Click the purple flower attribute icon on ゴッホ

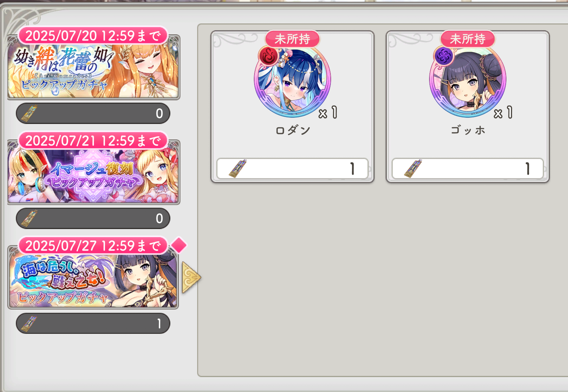point(444,56)
